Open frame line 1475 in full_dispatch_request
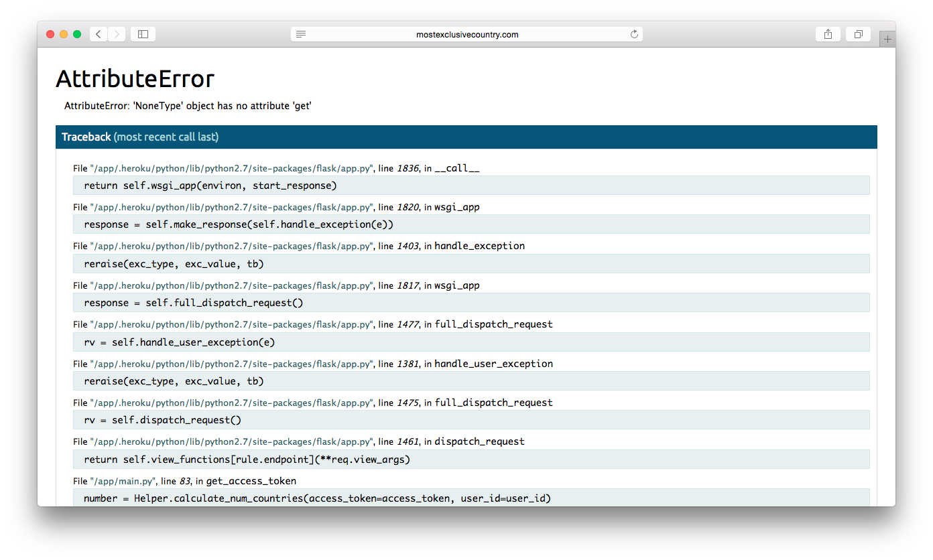Screen dimensions: 933x560 click(x=313, y=403)
